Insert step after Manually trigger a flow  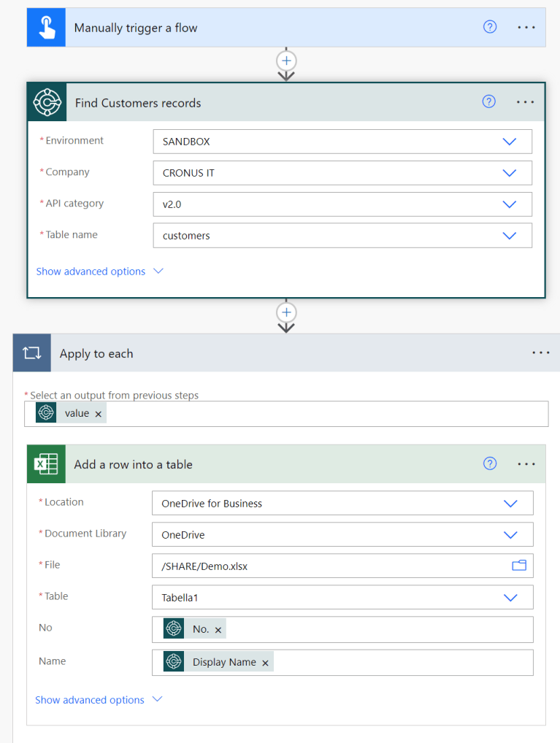point(286,61)
